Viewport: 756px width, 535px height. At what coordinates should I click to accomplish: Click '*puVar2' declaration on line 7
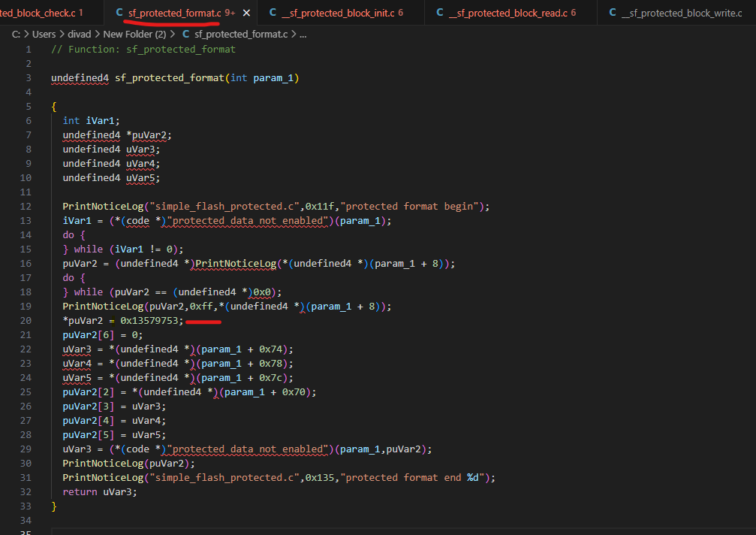(x=149, y=135)
